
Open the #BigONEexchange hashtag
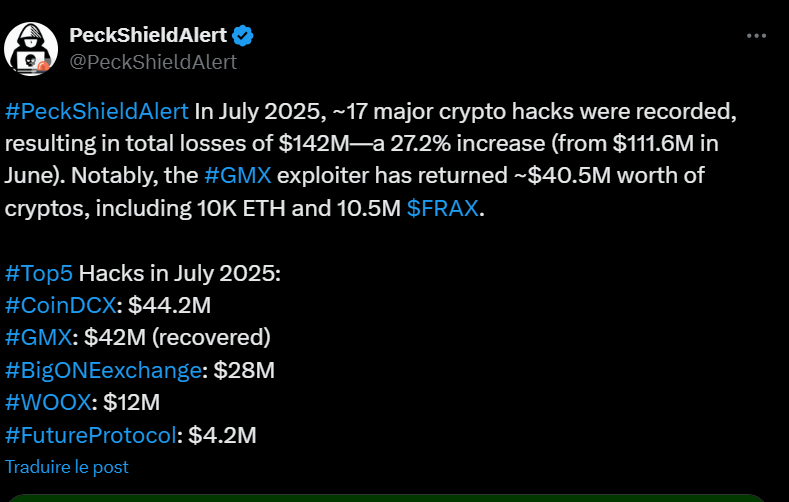(103, 370)
